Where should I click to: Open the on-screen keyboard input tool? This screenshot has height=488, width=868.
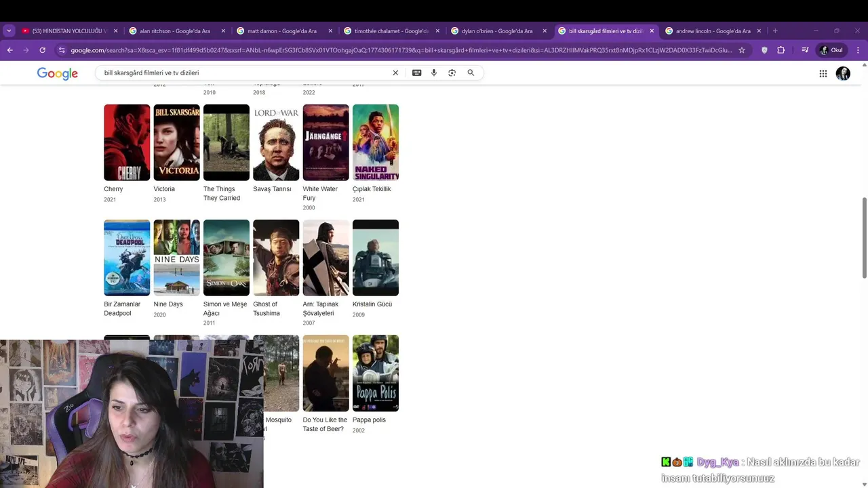[x=416, y=73]
